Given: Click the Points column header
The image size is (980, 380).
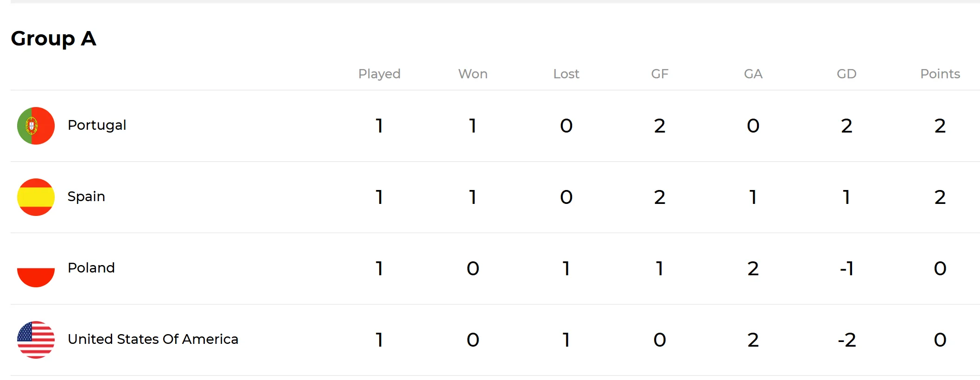Looking at the screenshot, I should point(940,74).
